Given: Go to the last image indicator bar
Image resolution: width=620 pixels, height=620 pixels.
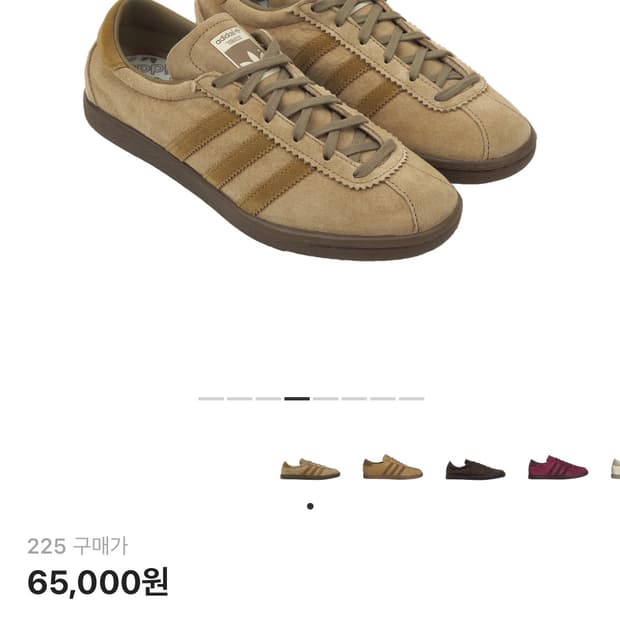Looking at the screenshot, I should coord(411,399).
